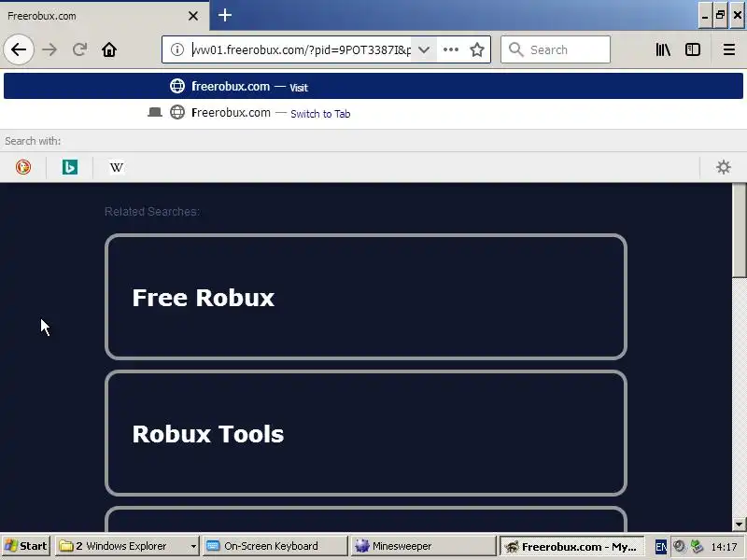Open the page actions menu
The width and height of the screenshot is (747, 560).
(451, 49)
